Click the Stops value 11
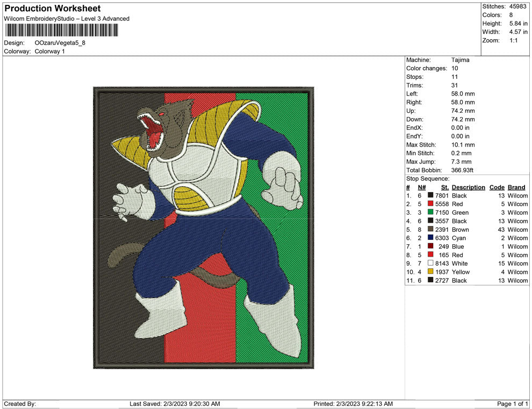This screenshot has height=409, width=532. click(454, 77)
